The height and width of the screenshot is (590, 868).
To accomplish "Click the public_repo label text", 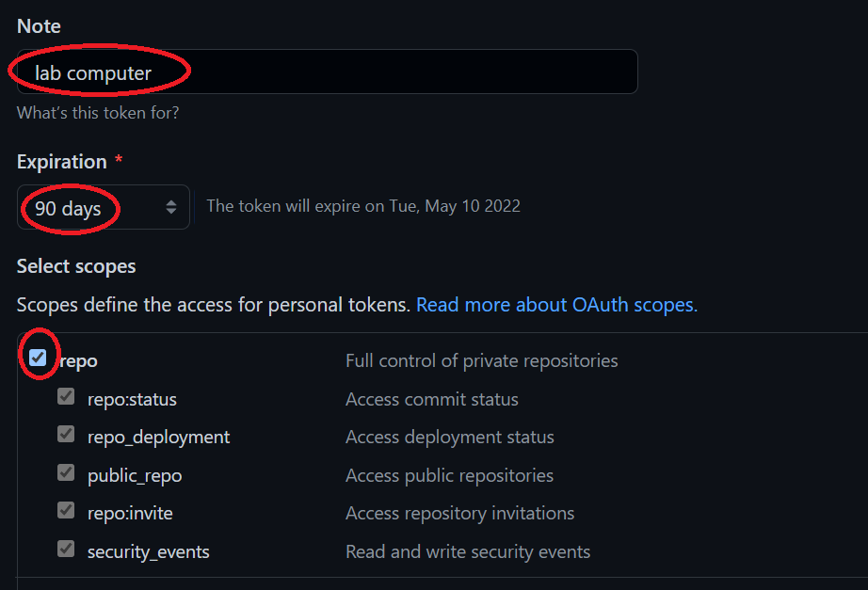I will coord(135,476).
